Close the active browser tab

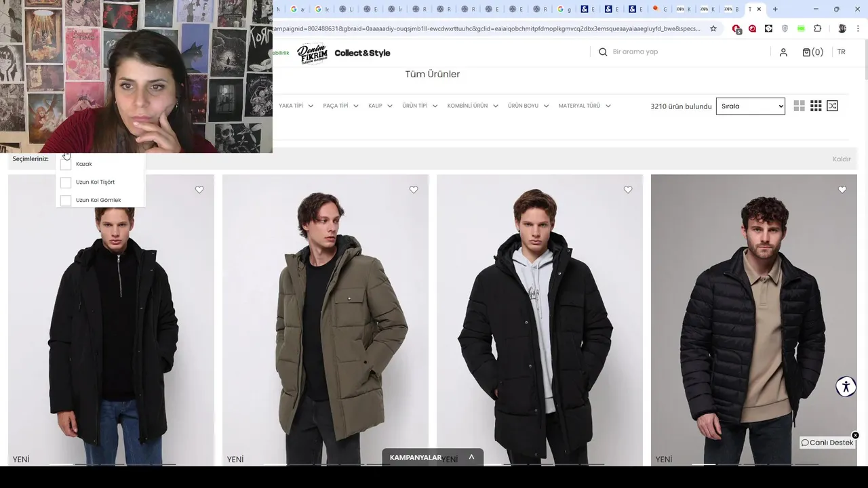[x=759, y=9]
